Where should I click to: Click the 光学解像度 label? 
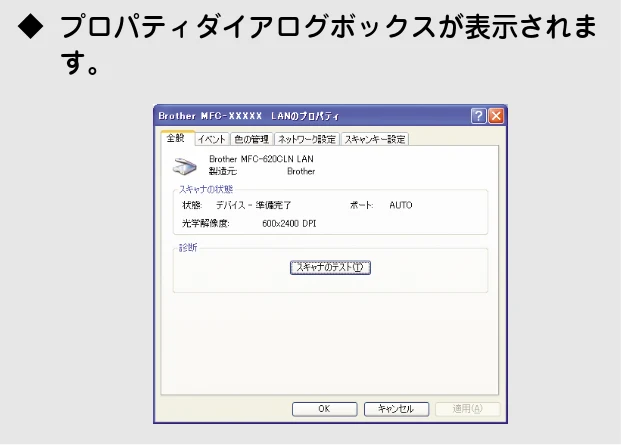206,224
